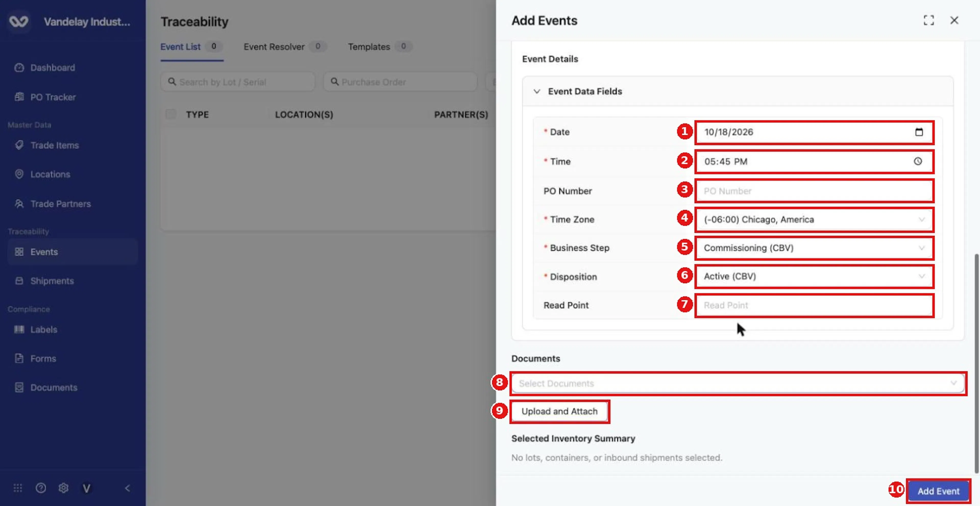980x506 pixels.
Task: Focus the Read Point input field
Action: point(814,305)
